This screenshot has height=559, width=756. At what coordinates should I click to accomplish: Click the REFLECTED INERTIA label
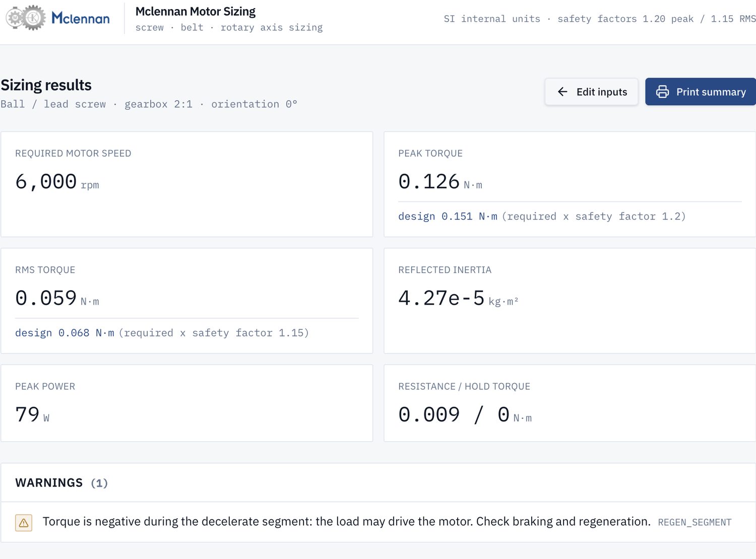tap(445, 270)
